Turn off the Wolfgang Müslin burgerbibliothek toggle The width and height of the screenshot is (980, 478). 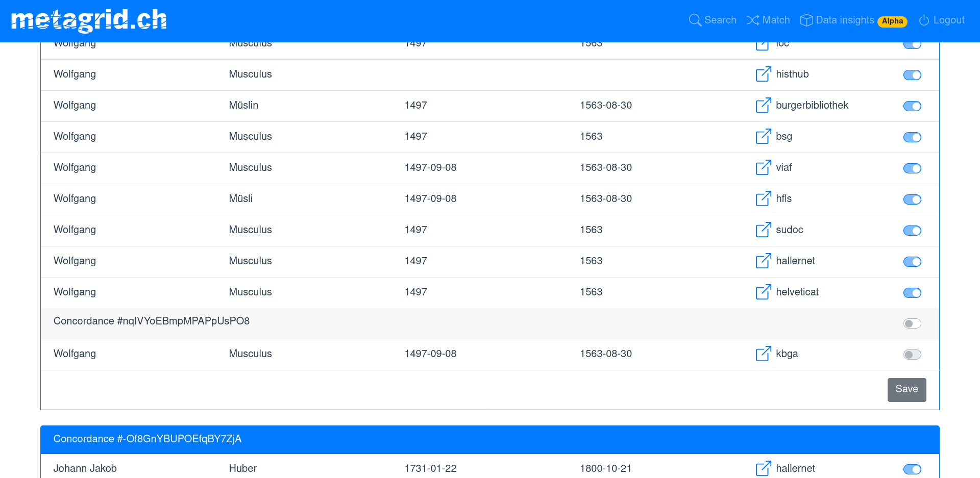click(x=912, y=106)
